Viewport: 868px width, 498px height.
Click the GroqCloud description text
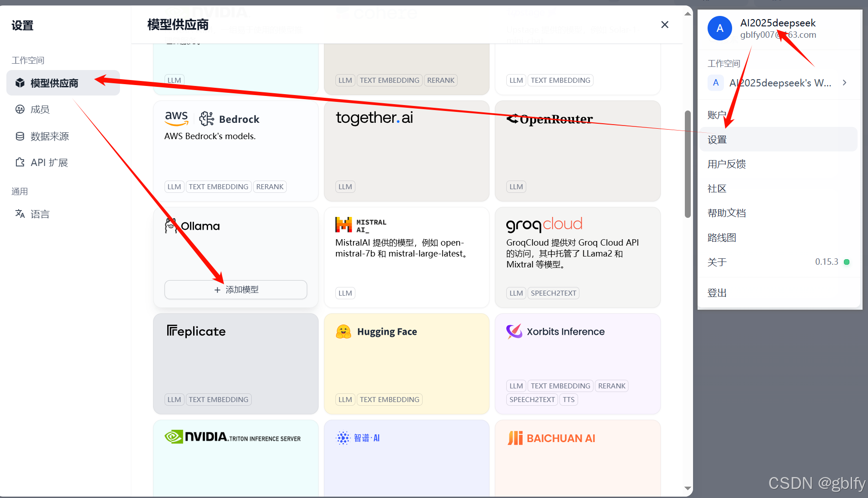pyautogui.click(x=573, y=253)
